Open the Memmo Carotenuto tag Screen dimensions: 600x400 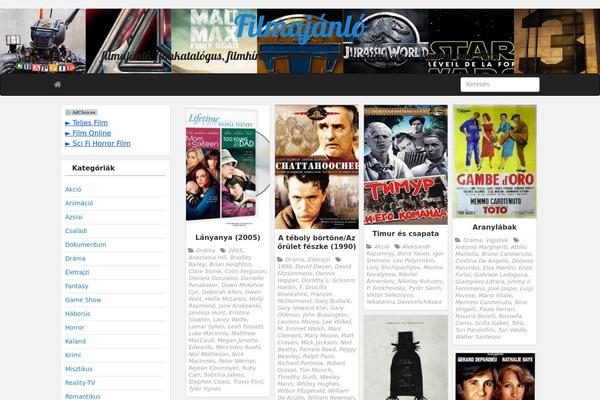tap(482, 302)
